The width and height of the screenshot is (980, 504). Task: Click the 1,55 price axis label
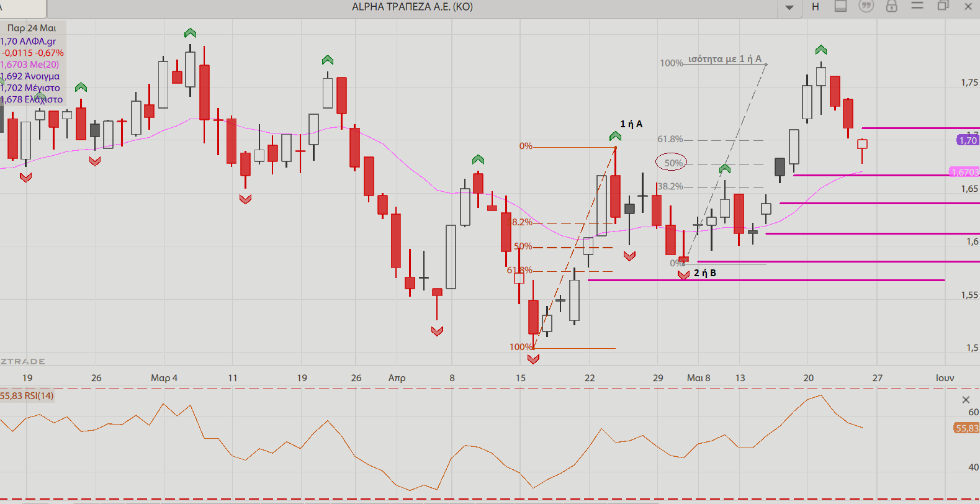pos(969,295)
